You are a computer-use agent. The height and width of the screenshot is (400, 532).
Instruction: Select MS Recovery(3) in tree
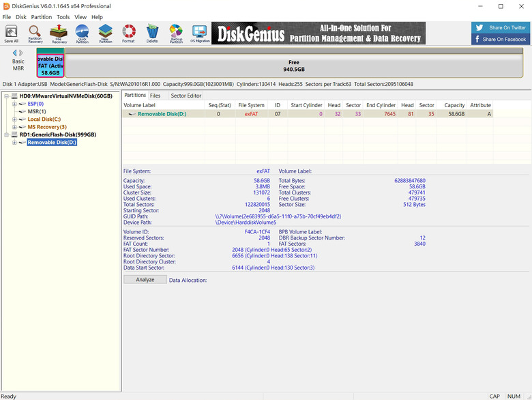click(47, 127)
